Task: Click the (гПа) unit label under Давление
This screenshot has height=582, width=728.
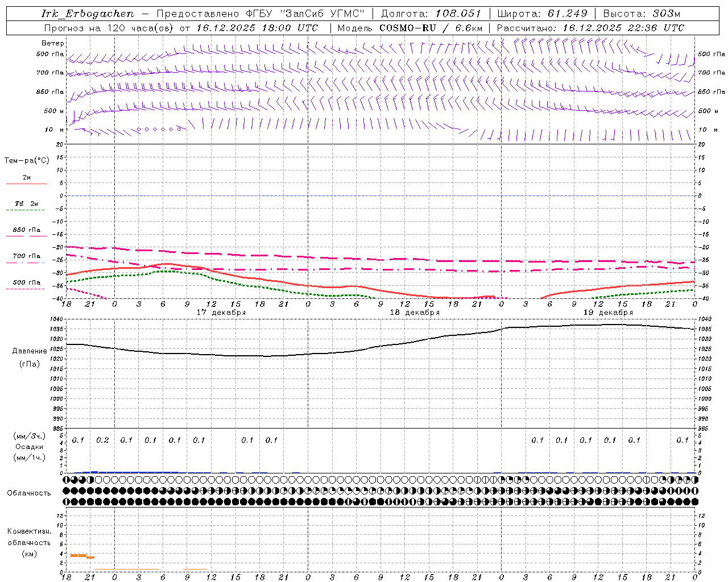Action: (30, 364)
